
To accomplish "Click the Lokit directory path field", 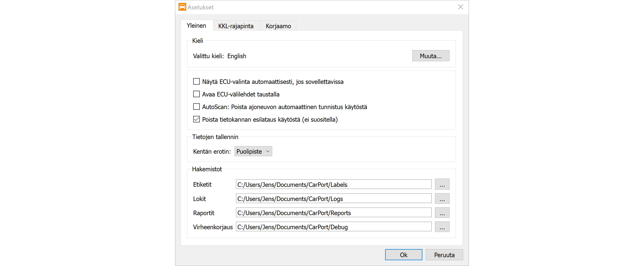I will point(334,198).
